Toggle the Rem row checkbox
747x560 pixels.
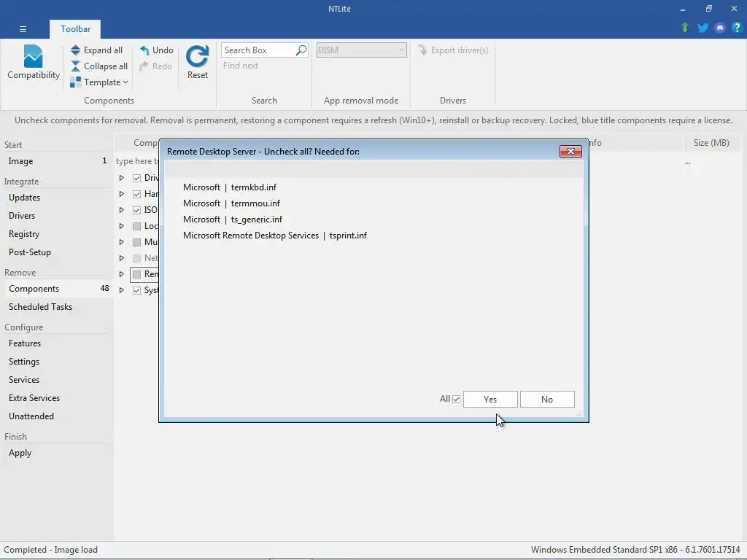(x=136, y=274)
